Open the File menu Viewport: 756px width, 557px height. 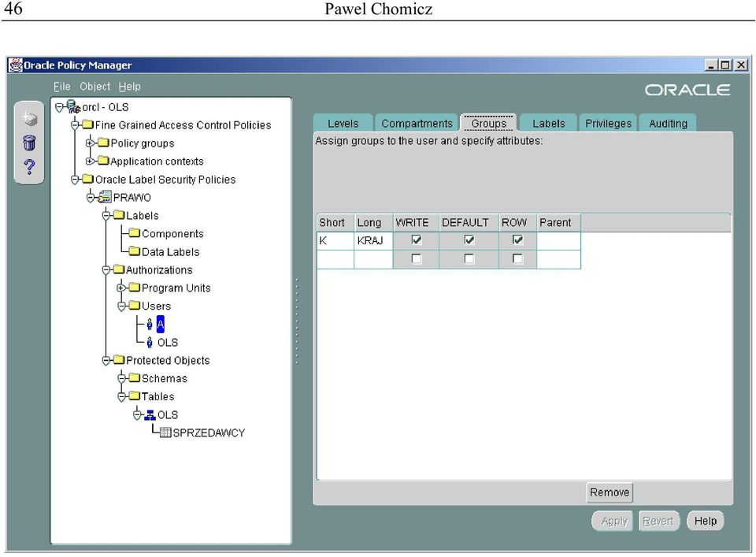click(x=61, y=87)
